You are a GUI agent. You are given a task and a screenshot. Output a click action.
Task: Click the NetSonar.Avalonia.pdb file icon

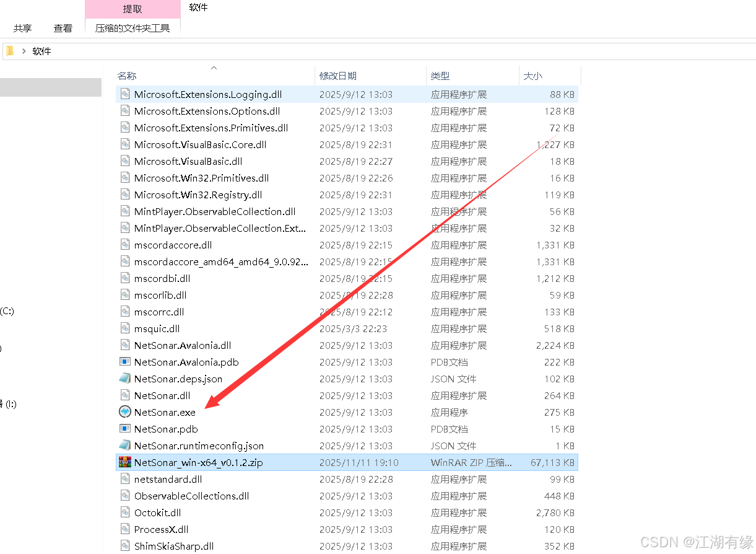[124, 362]
